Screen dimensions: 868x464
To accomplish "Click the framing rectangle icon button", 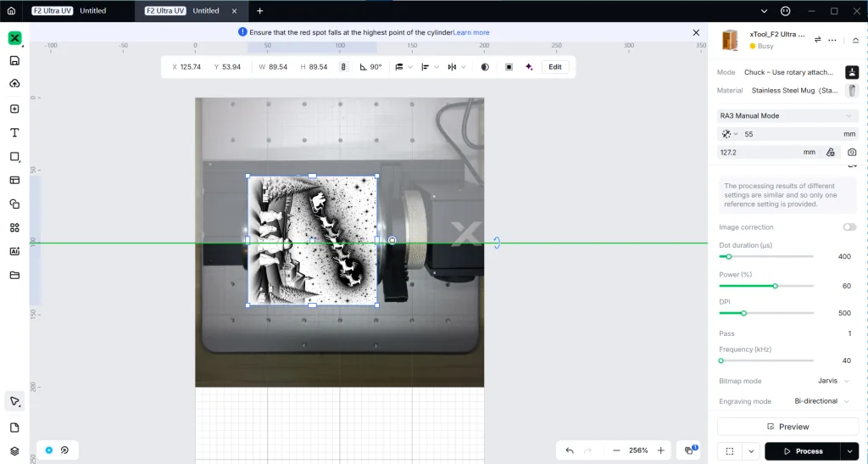I will (x=730, y=451).
